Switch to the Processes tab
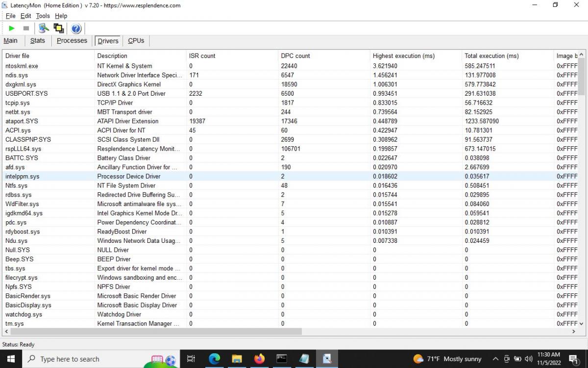 pos(72,41)
